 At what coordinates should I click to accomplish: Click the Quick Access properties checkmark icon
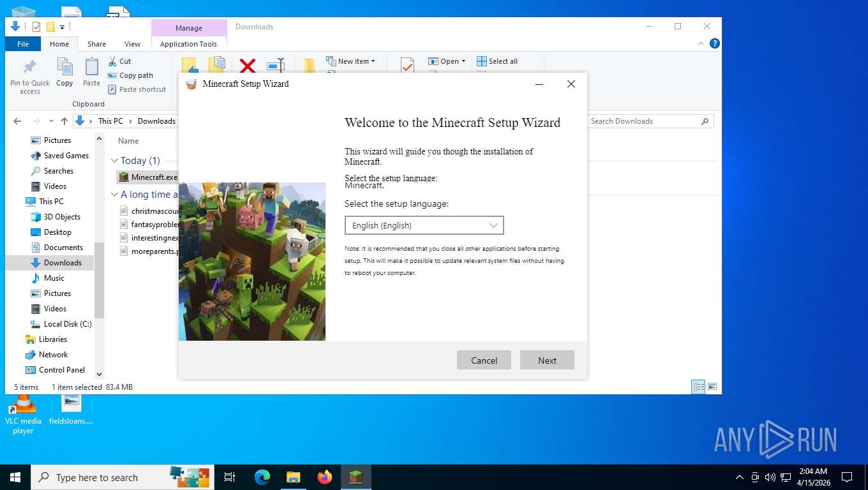tap(36, 27)
